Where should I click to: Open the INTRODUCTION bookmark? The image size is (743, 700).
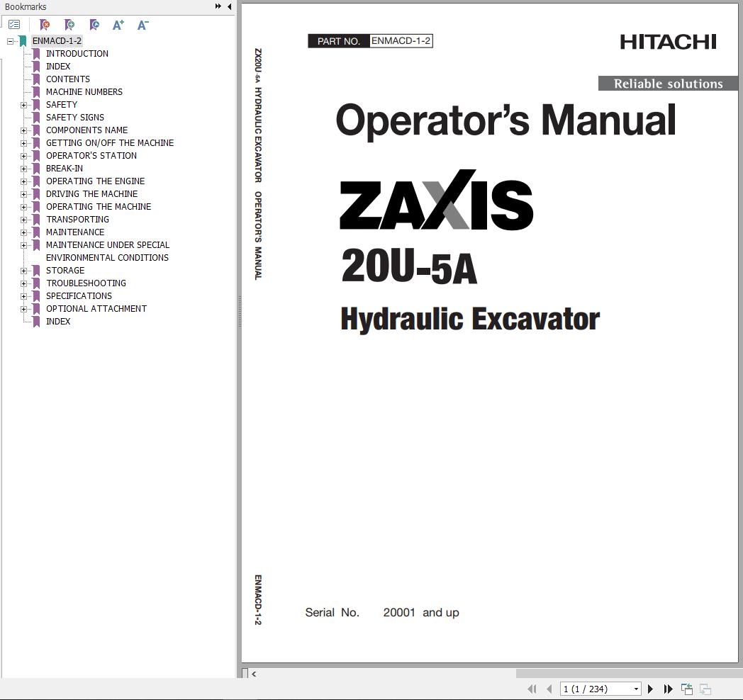pyautogui.click(x=77, y=54)
